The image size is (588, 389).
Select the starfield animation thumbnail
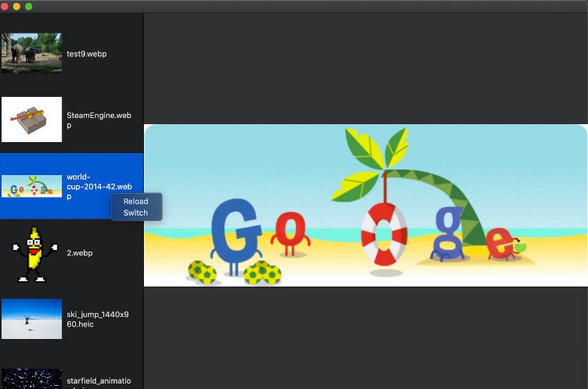pos(31,379)
